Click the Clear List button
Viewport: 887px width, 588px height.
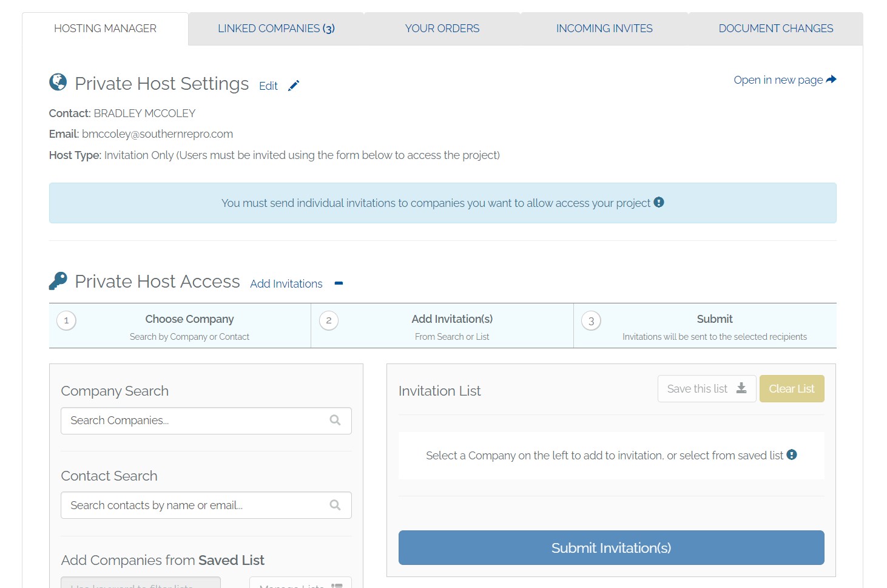(x=792, y=389)
